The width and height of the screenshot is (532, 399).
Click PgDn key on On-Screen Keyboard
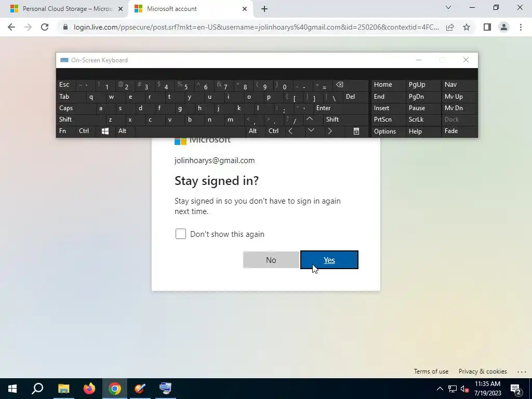point(423,97)
